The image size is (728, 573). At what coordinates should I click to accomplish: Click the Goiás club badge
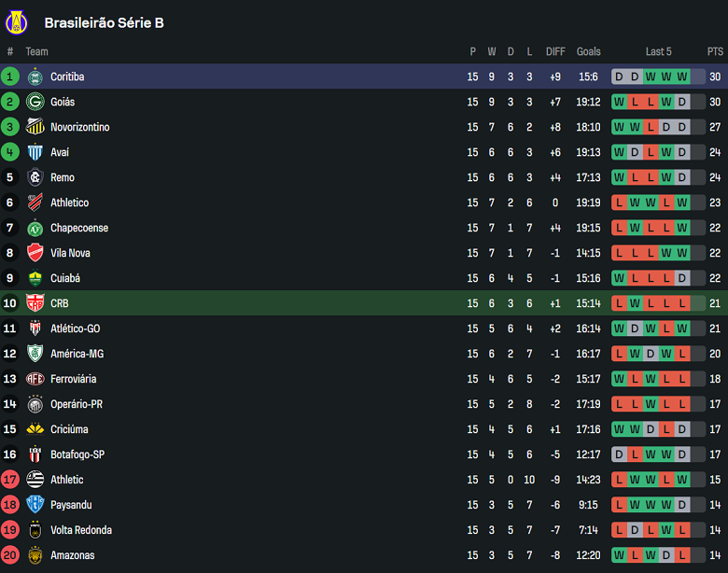tap(35, 102)
